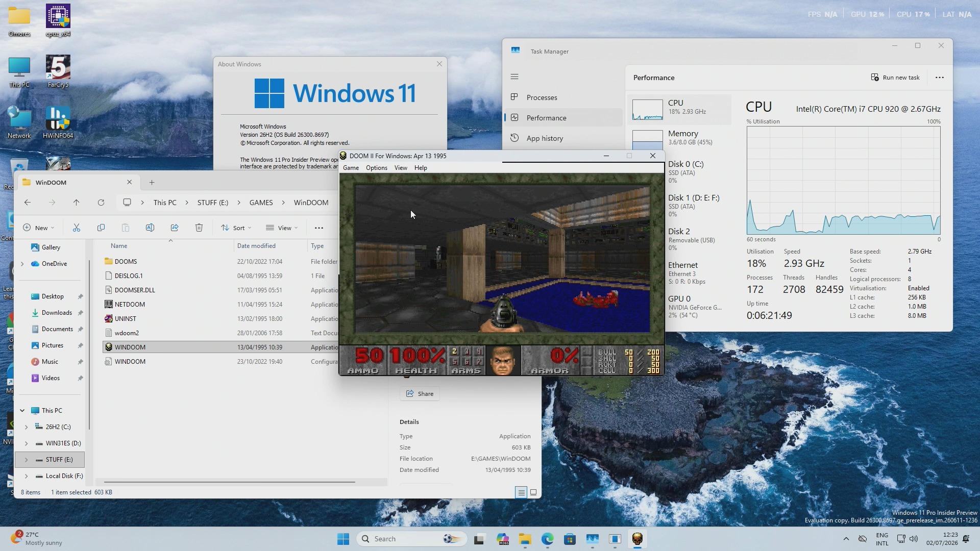Image resolution: width=980 pixels, height=551 pixels.
Task: Show hidden system tray icons chevron
Action: pos(846,539)
